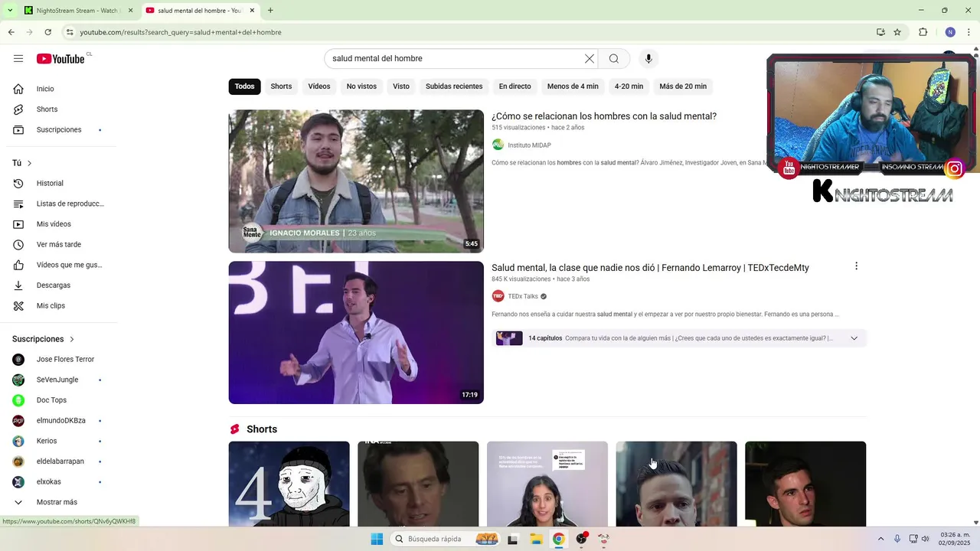Expand the Tú section chevron

30,163
